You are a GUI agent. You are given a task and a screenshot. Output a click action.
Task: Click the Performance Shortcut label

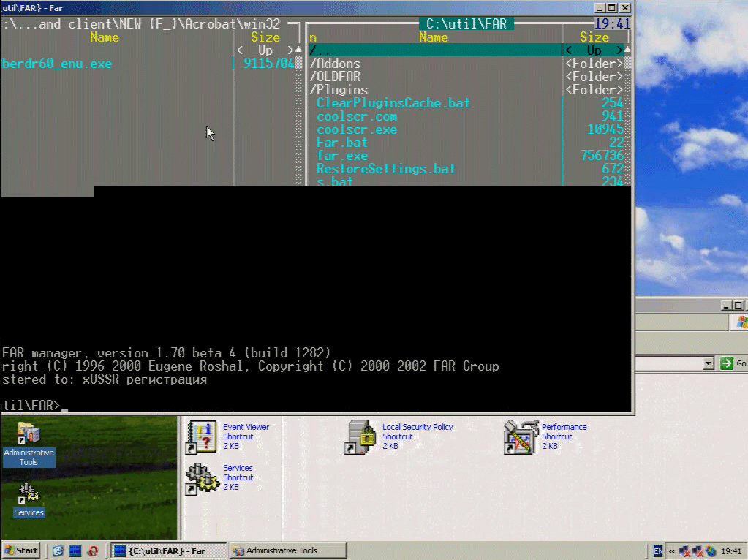(x=564, y=436)
